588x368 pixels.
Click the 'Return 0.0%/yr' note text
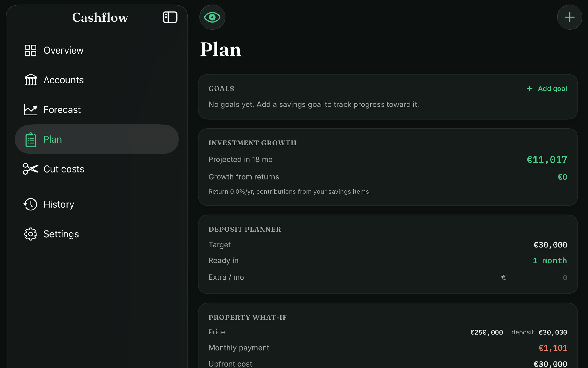pyautogui.click(x=290, y=192)
